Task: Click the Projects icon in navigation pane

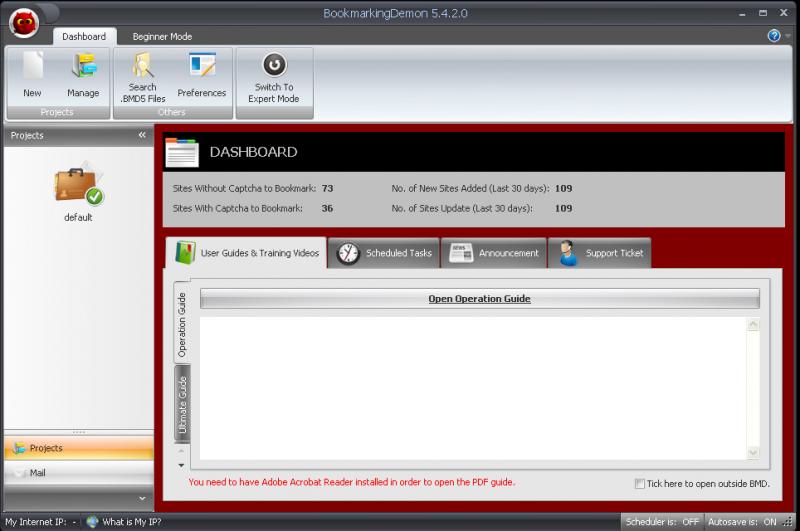Action: pos(19,448)
